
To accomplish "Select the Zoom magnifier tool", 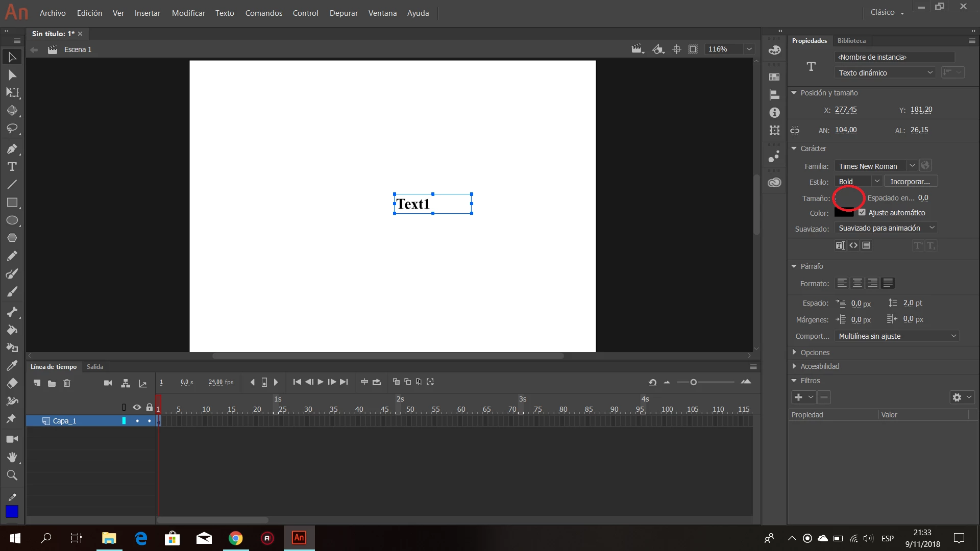I will [x=12, y=475].
